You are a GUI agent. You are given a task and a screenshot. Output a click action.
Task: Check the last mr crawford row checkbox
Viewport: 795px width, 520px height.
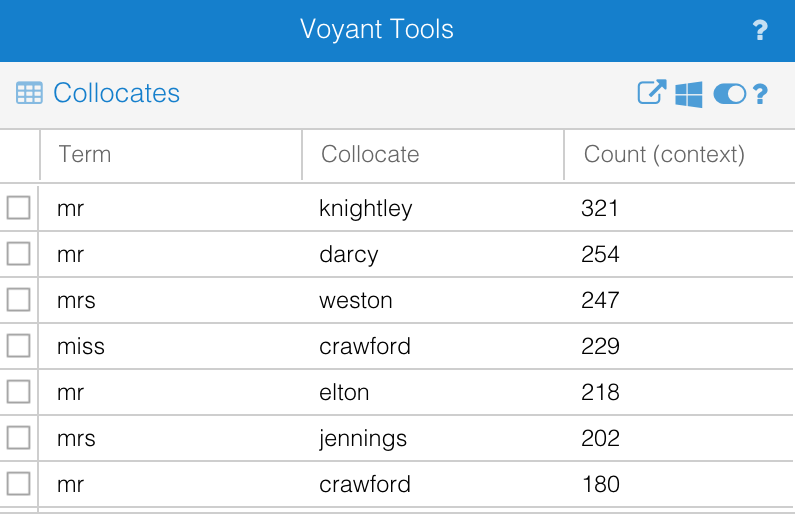(19, 484)
